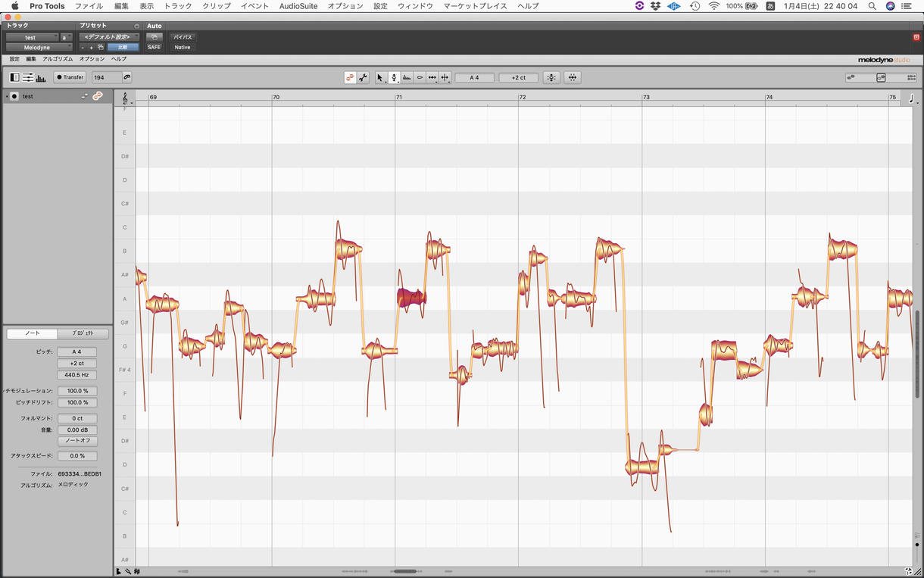Click the next preset plus button
This screenshot has width=924, height=578.
click(x=92, y=47)
